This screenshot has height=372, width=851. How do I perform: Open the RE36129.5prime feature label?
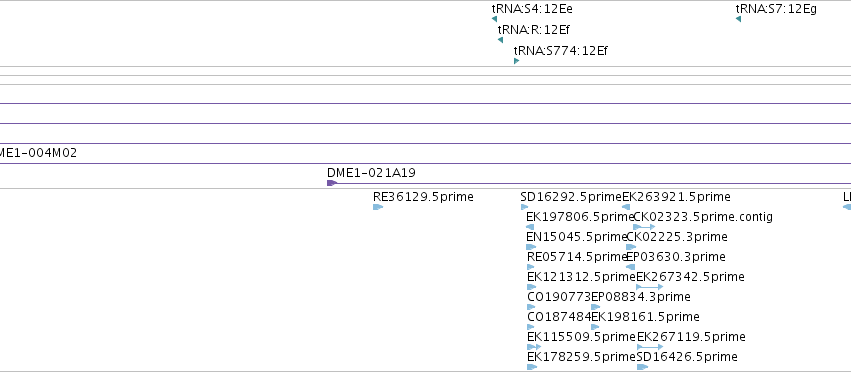tap(423, 197)
